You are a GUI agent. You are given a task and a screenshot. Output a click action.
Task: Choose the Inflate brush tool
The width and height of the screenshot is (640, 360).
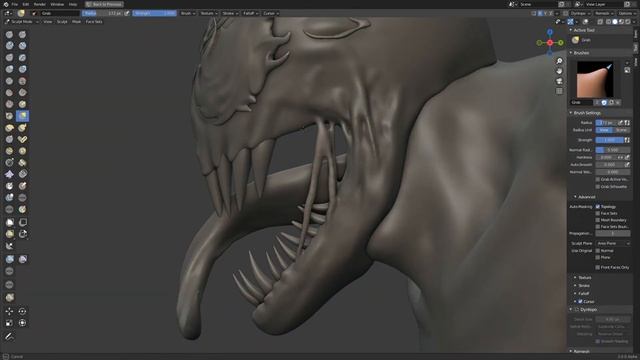pos(9,69)
